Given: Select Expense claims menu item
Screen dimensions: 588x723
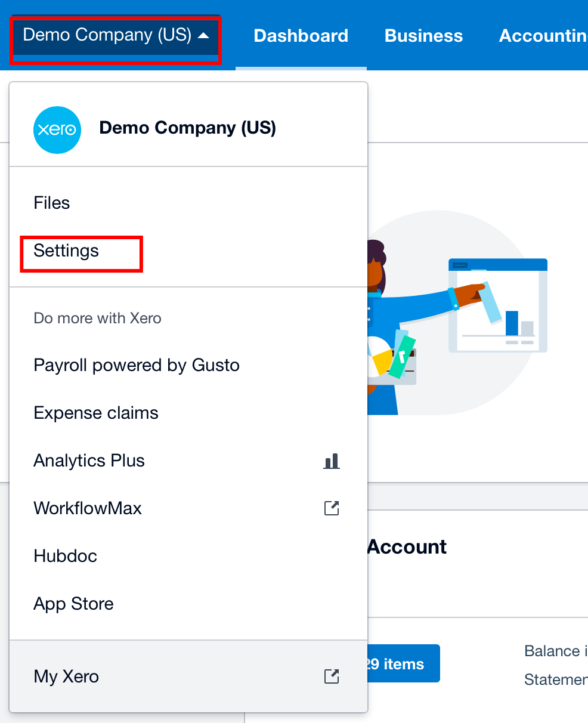Looking at the screenshot, I should pyautogui.click(x=96, y=413).
